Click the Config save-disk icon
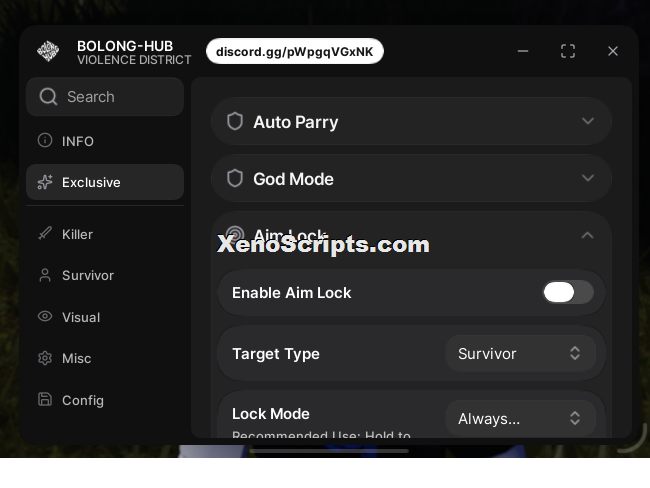The width and height of the screenshot is (650, 488). (45, 399)
